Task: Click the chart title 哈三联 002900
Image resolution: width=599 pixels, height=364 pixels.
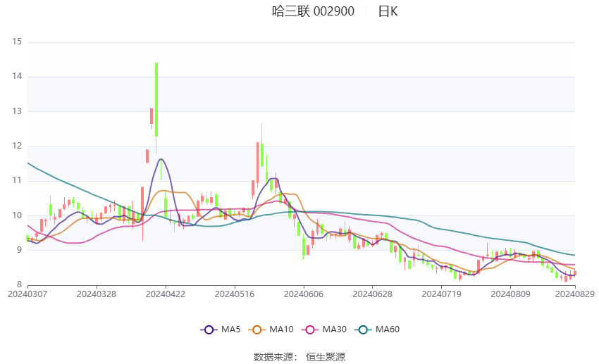Action: point(314,11)
